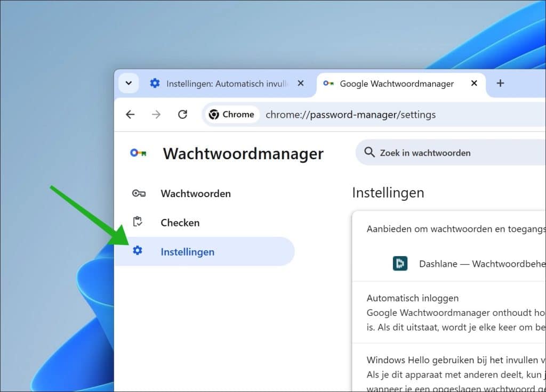
Task: Click the address bar URL chrome://password-manager/settings
Action: 351,115
